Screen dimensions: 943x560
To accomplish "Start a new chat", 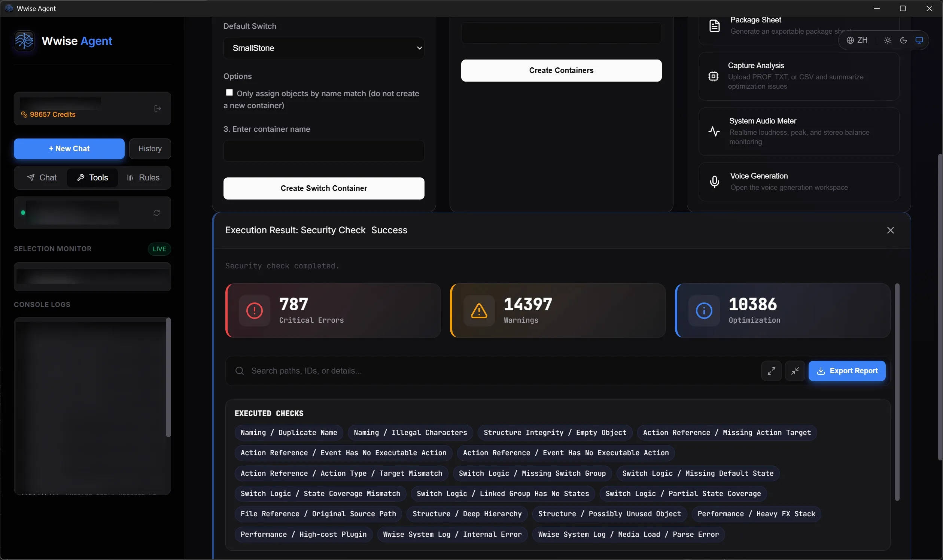I will click(69, 149).
